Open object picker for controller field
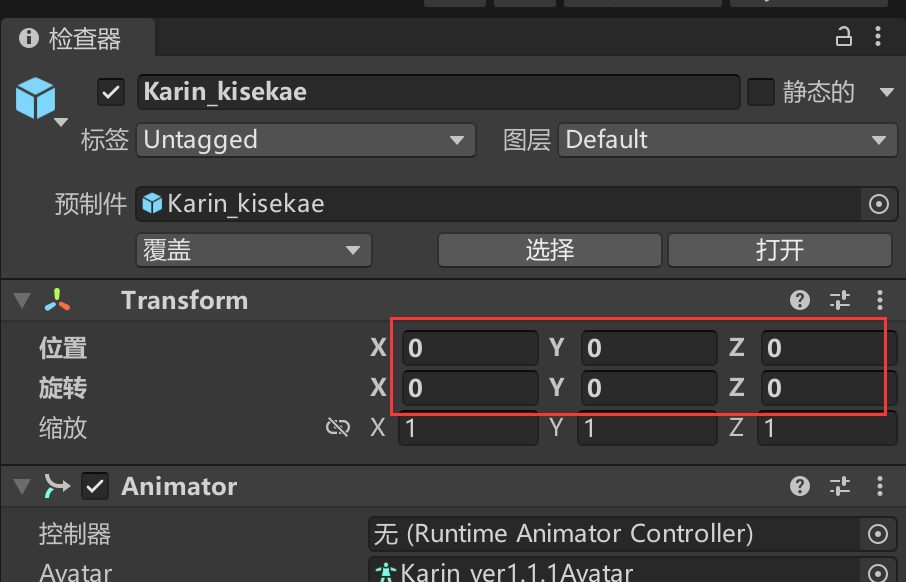Screen dimensions: 906x582 point(878,534)
